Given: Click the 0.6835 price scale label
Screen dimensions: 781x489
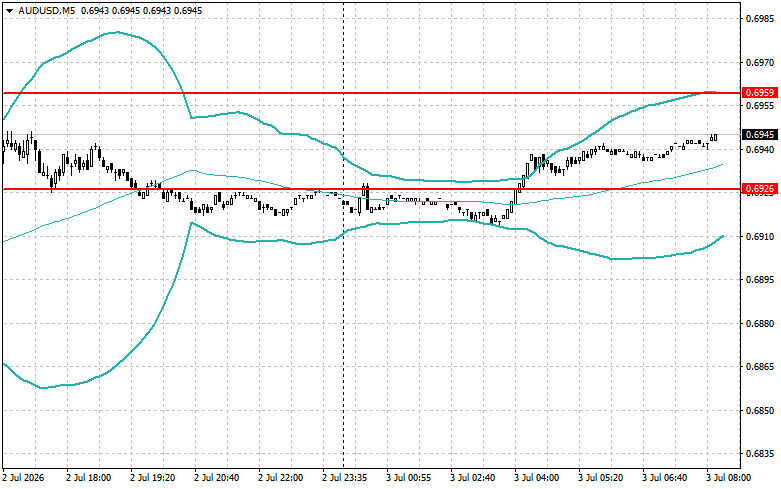Looking at the screenshot, I should click(x=760, y=454).
